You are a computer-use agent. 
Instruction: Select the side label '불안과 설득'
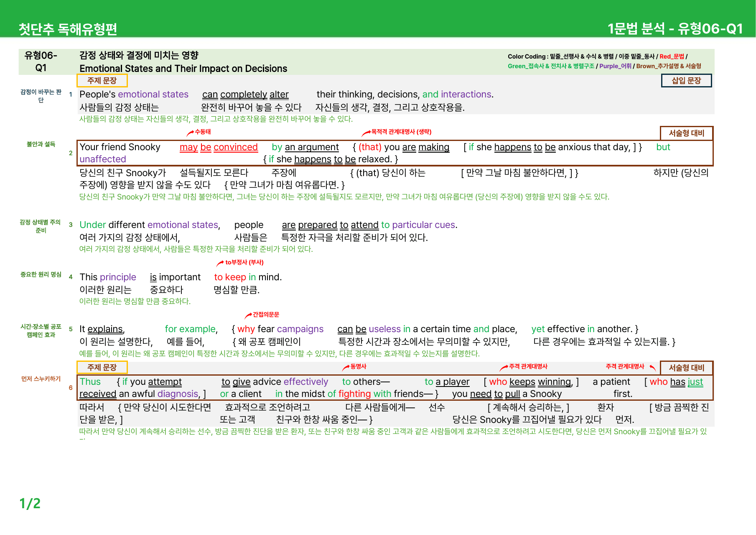click(x=41, y=144)
